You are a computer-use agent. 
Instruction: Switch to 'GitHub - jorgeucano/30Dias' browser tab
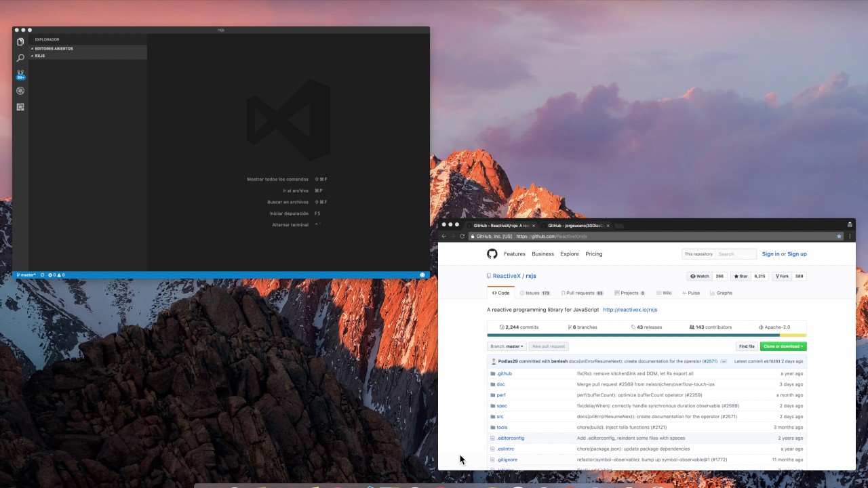pos(575,226)
